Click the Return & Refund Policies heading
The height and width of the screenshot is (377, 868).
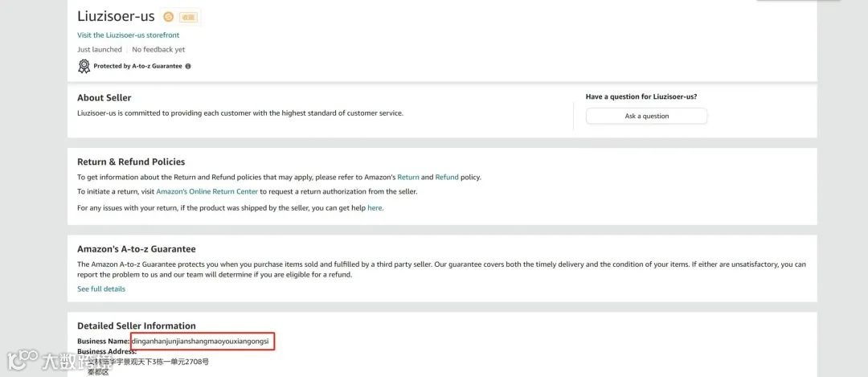(x=131, y=162)
